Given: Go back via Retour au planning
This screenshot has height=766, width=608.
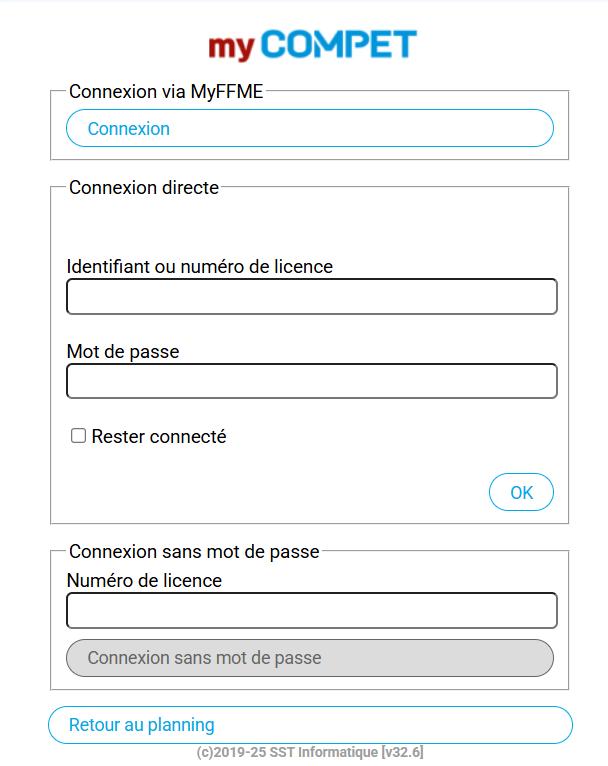Looking at the screenshot, I should pyautogui.click(x=310, y=725).
